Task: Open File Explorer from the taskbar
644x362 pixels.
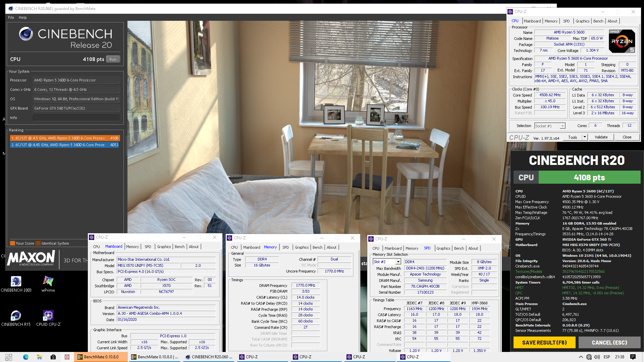Action: (39, 357)
